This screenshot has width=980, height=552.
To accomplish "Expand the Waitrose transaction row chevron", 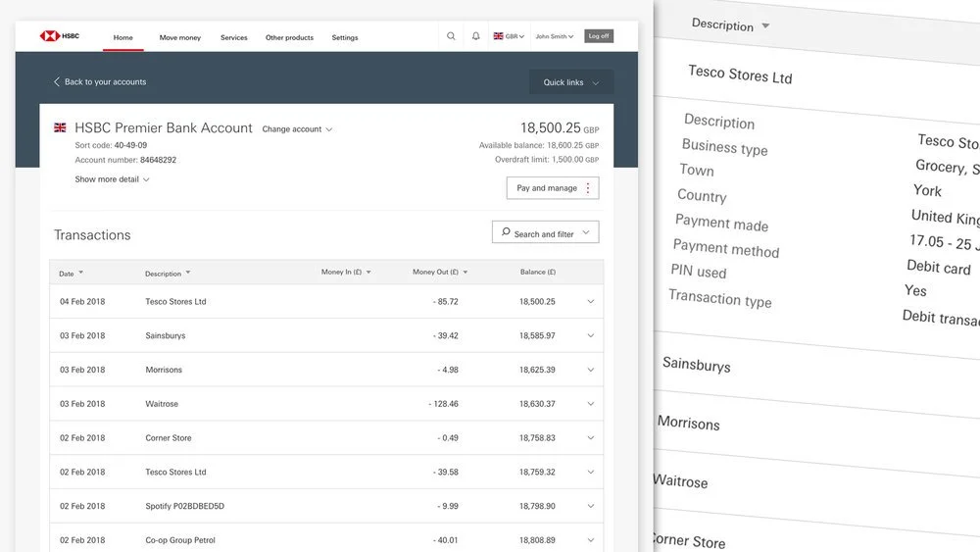I will (591, 404).
